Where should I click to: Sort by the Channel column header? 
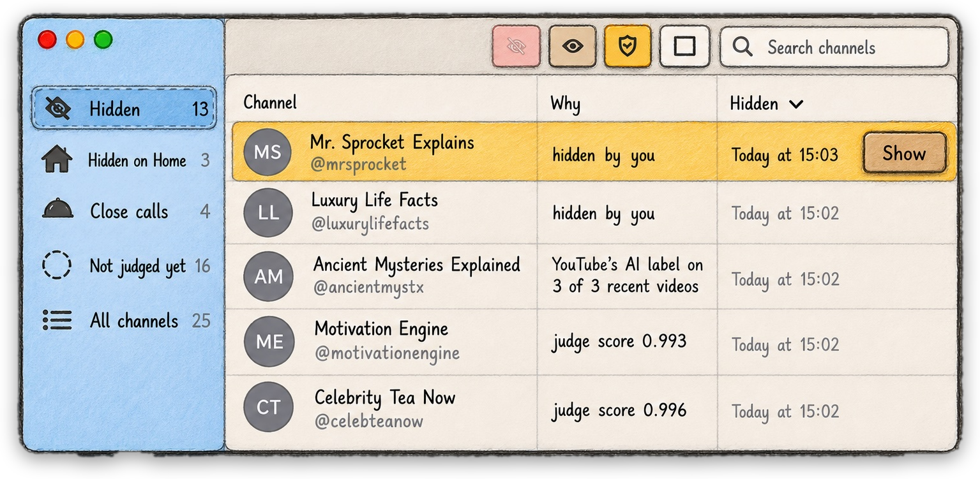(270, 102)
